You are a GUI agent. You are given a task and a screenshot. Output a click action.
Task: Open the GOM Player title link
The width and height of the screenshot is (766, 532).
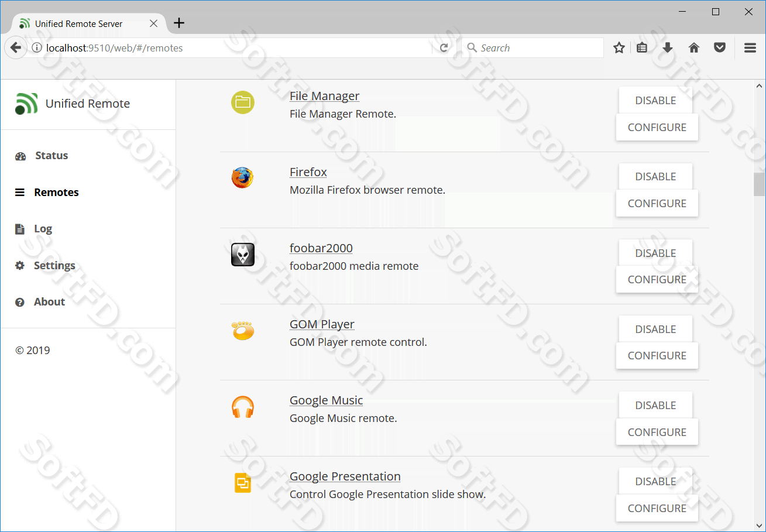pos(322,324)
